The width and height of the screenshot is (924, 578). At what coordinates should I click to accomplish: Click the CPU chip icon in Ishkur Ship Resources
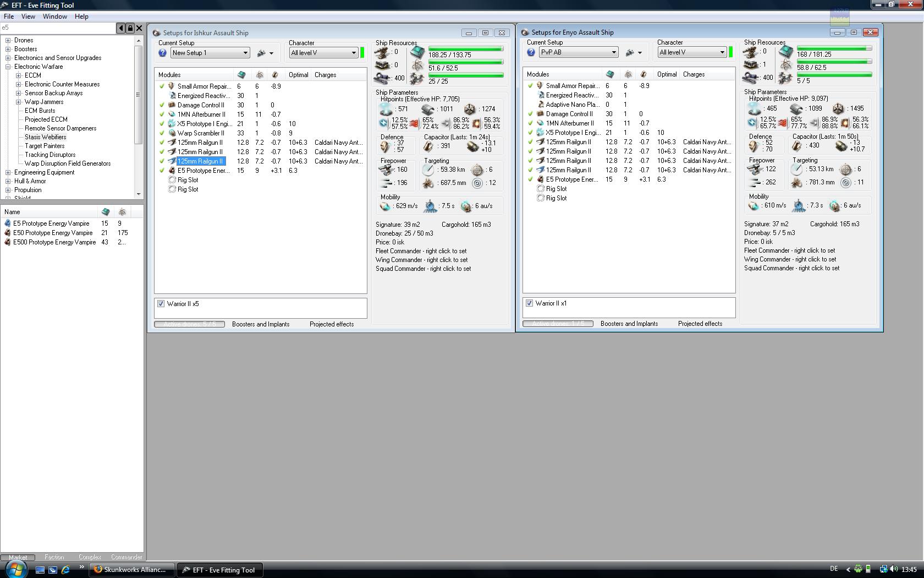[418, 52]
